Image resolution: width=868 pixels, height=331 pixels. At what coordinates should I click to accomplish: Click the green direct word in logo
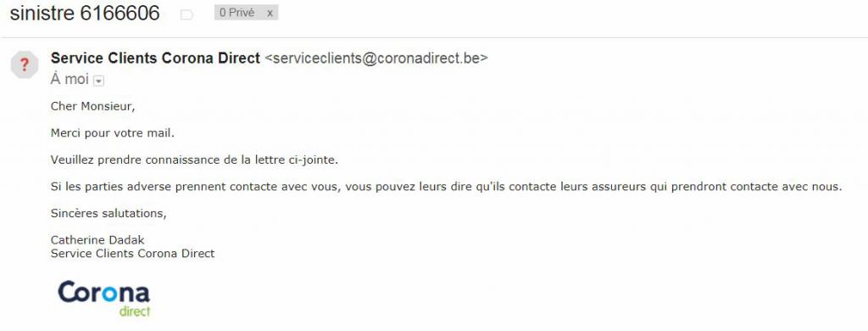[135, 311]
